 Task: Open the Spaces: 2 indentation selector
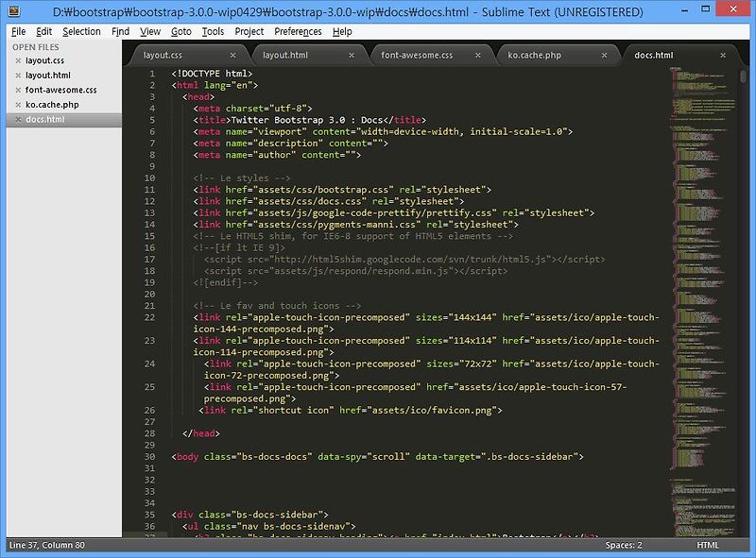pos(624,545)
